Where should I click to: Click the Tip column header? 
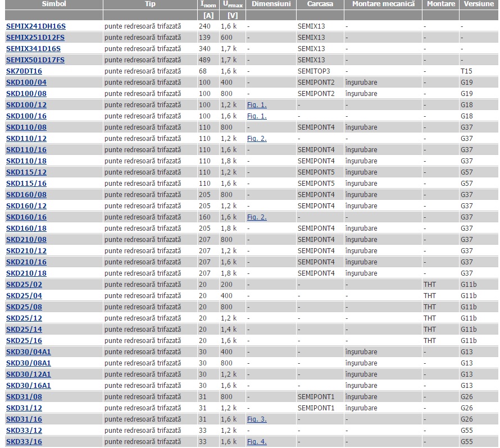click(150, 4)
